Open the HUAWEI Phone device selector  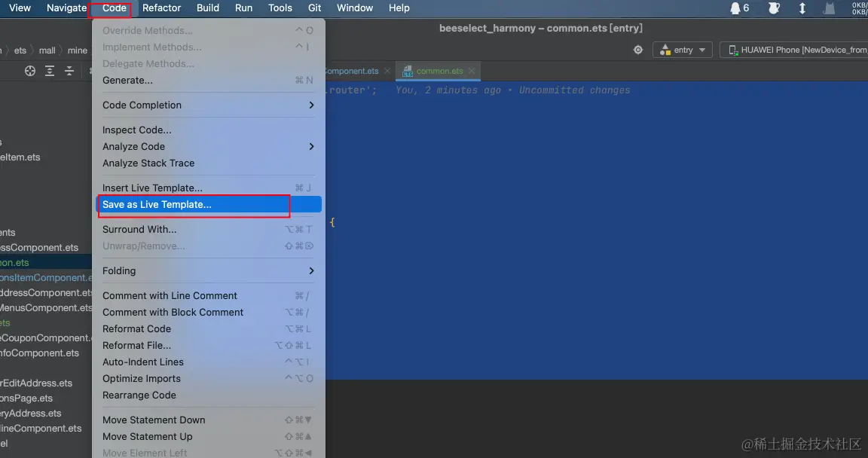point(794,50)
